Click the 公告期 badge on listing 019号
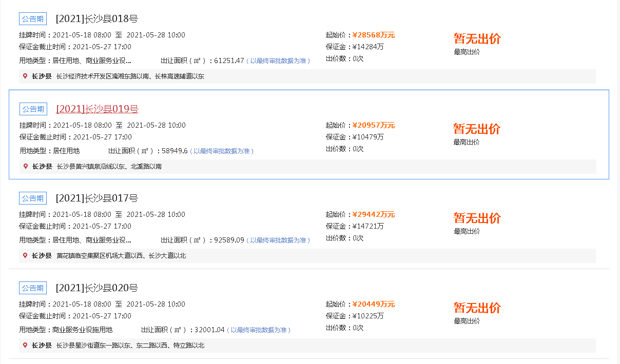Viewport: 620px width, 364px height. [x=32, y=108]
